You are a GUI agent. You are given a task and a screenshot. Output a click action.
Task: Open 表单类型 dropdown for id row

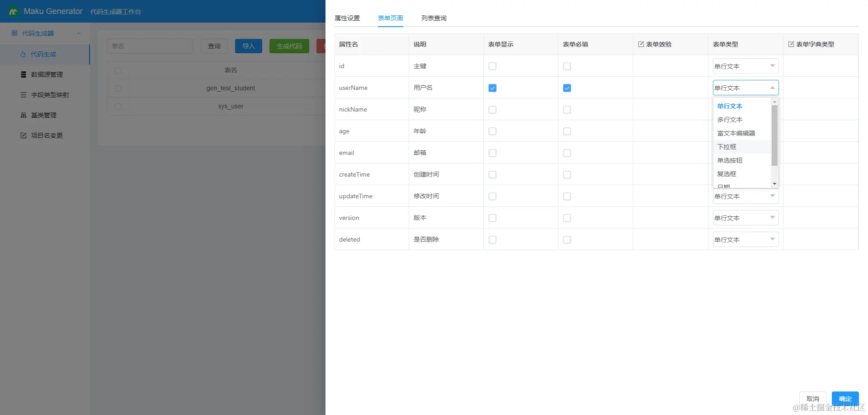(745, 66)
